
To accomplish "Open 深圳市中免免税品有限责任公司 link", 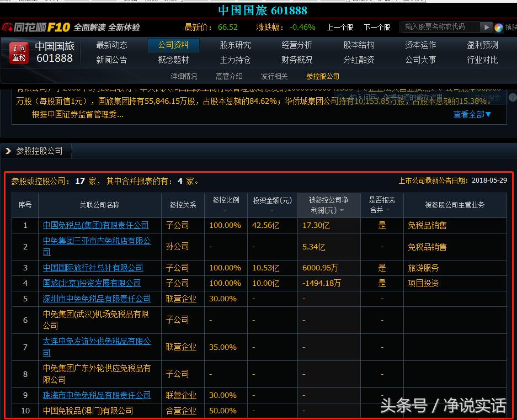I will click(97, 299).
